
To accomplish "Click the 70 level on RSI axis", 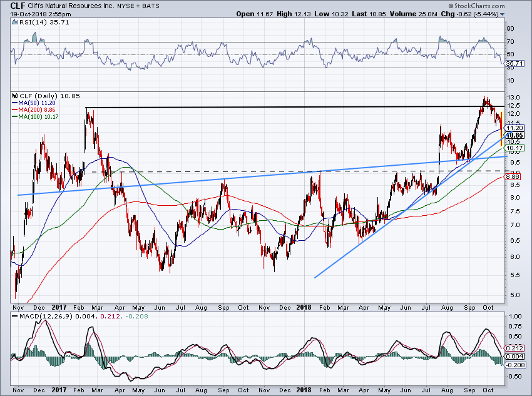I will click(510, 42).
